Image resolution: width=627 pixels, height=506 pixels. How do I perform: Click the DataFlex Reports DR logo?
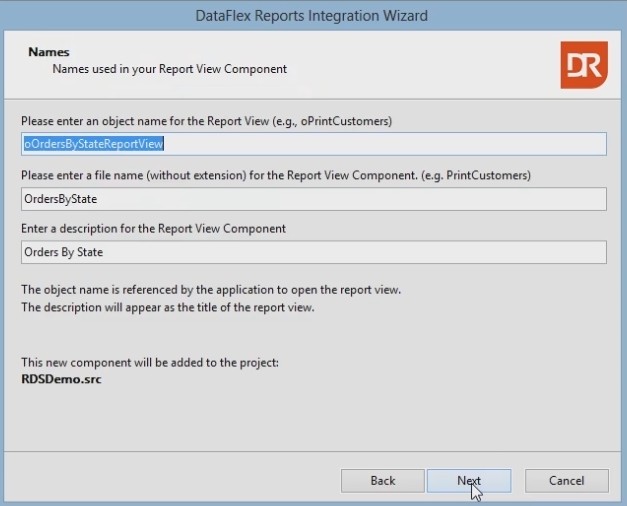(582, 66)
